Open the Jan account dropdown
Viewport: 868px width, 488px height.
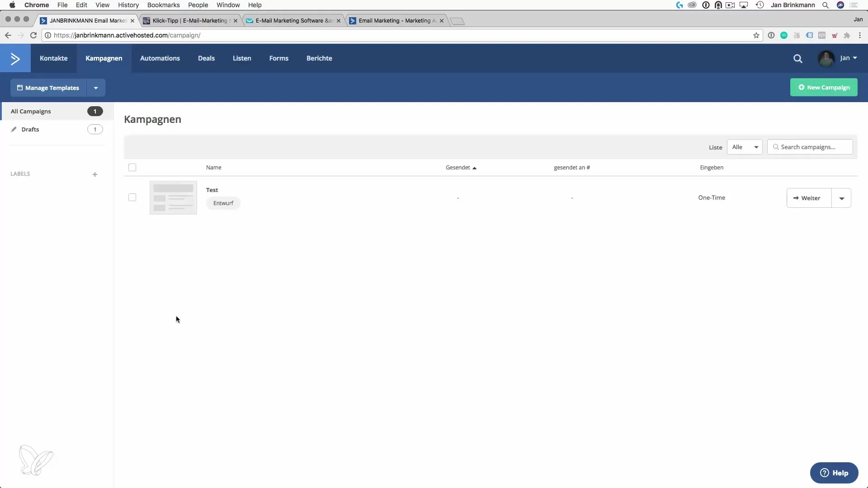tap(849, 58)
